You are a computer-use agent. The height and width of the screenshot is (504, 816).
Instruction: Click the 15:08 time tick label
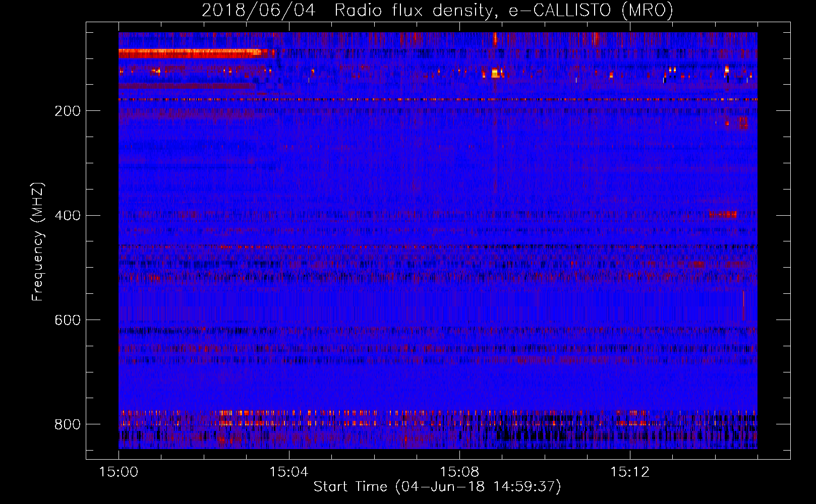click(x=459, y=472)
